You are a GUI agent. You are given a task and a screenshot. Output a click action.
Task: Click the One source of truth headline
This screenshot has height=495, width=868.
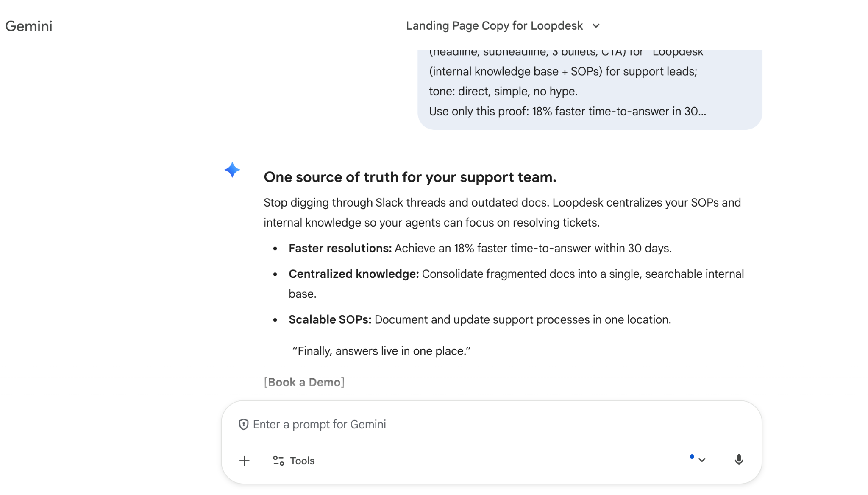click(x=410, y=177)
